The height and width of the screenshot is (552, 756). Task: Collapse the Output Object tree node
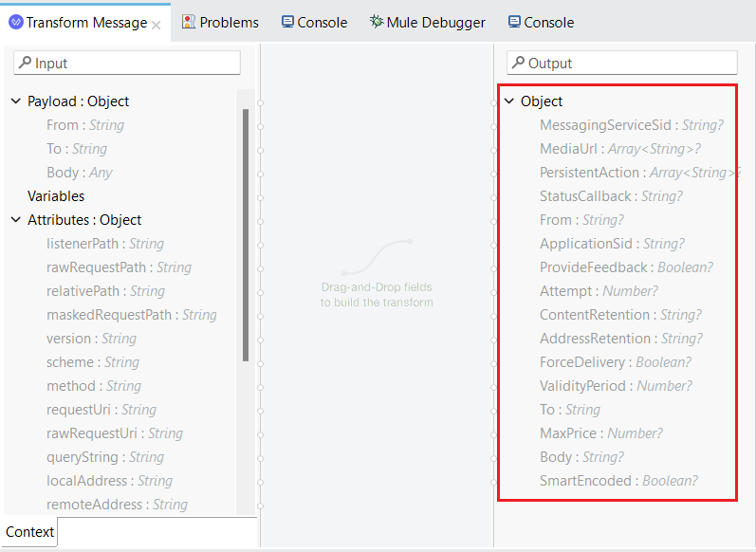click(x=509, y=101)
